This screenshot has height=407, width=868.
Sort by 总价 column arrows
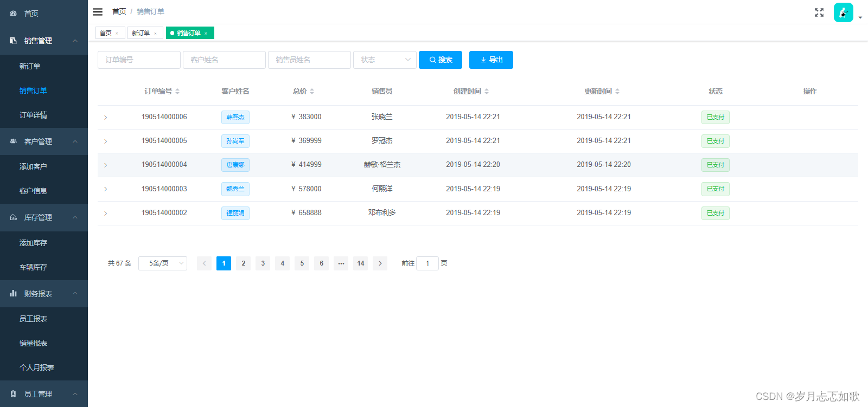[x=312, y=92]
